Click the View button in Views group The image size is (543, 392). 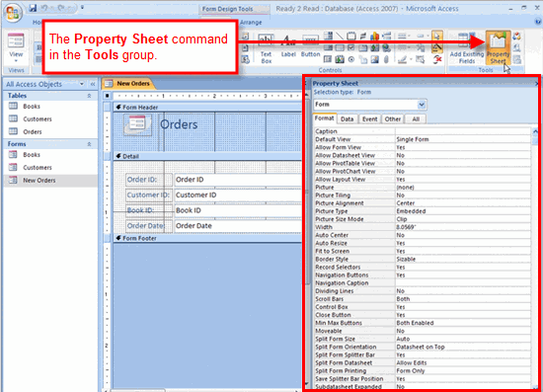click(x=16, y=44)
